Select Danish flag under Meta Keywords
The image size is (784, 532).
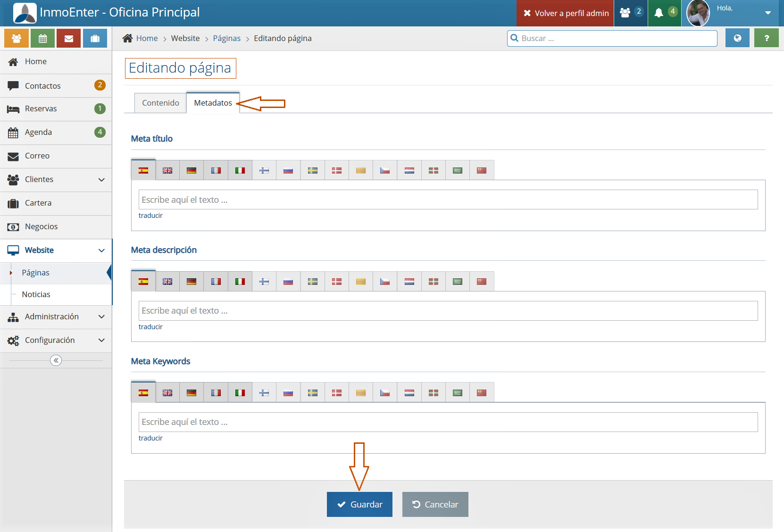pos(337,392)
